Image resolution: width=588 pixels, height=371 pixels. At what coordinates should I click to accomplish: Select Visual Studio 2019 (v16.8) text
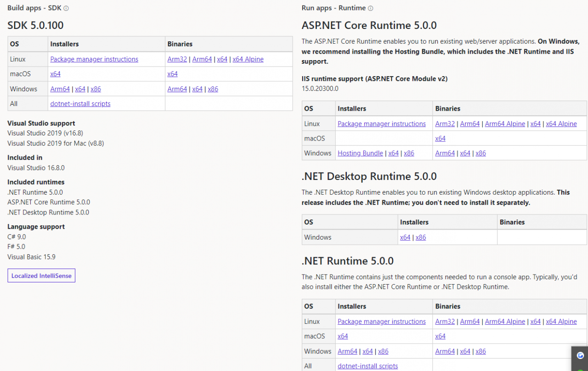(x=45, y=133)
